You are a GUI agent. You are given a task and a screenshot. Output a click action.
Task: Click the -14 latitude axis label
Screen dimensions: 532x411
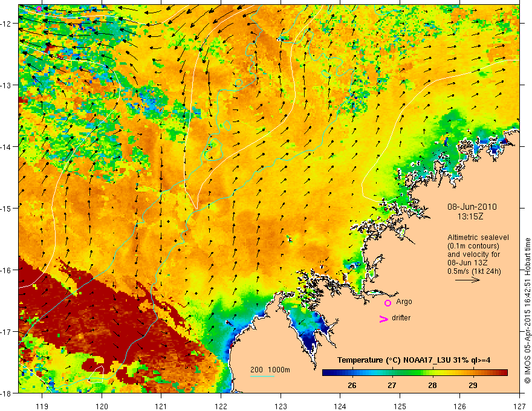(x=7, y=147)
